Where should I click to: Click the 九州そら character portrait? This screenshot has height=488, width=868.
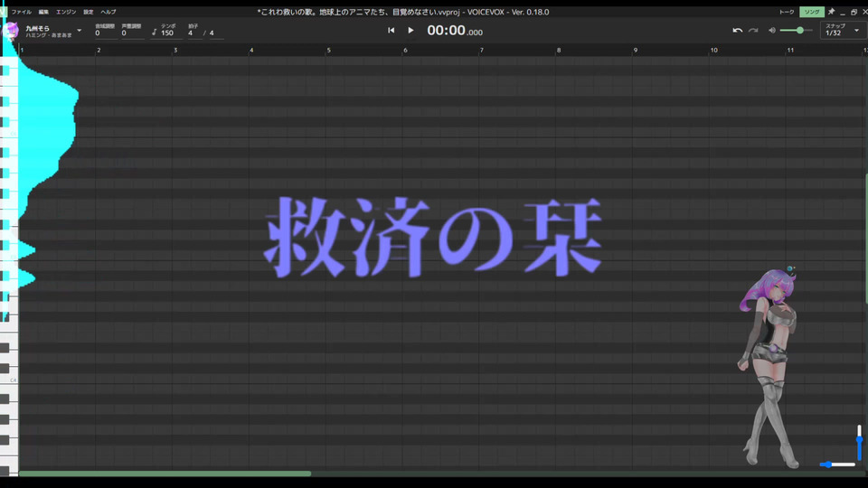(769, 368)
